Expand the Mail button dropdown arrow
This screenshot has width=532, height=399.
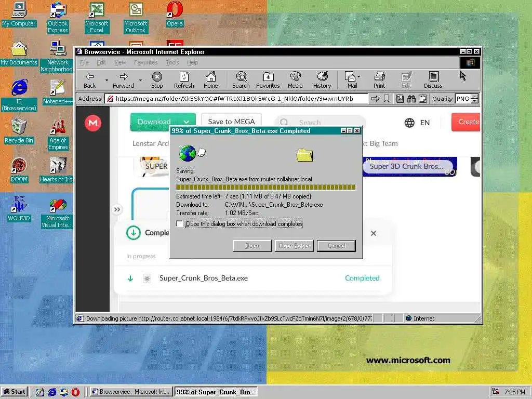click(x=359, y=77)
